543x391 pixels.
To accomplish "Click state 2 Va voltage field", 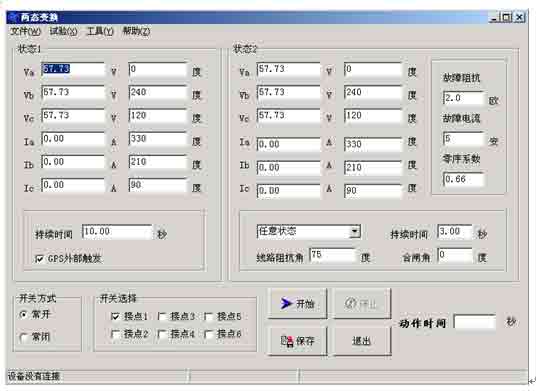I will (x=288, y=70).
